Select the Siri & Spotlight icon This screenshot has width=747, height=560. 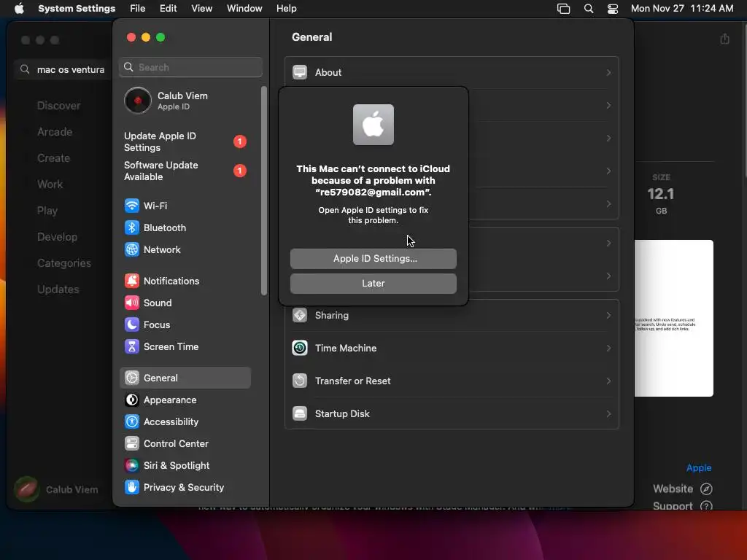click(x=132, y=466)
